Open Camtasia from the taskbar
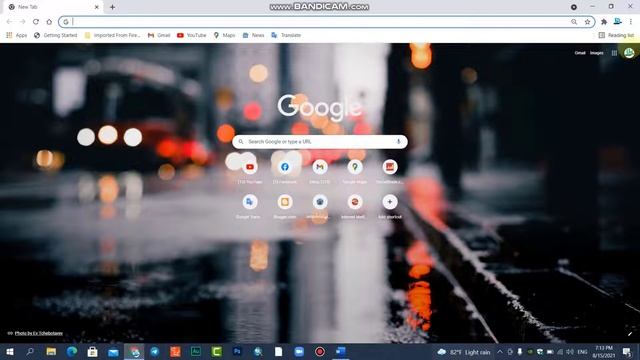The width and height of the screenshot is (640, 360). click(x=217, y=351)
